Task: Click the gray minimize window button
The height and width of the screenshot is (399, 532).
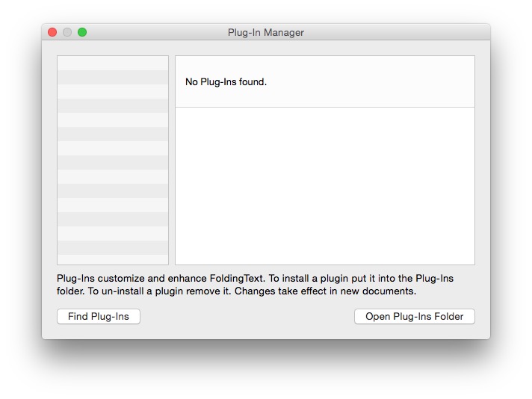Action: [67, 32]
